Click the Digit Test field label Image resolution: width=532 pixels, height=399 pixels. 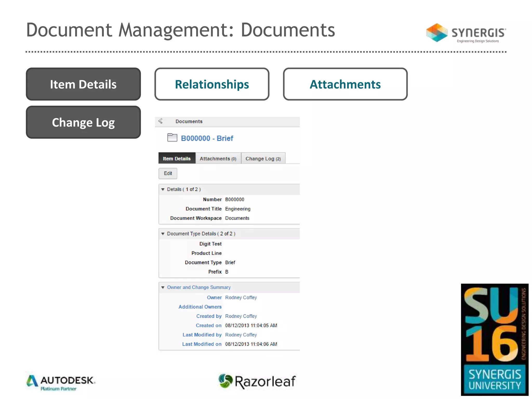[210, 244]
